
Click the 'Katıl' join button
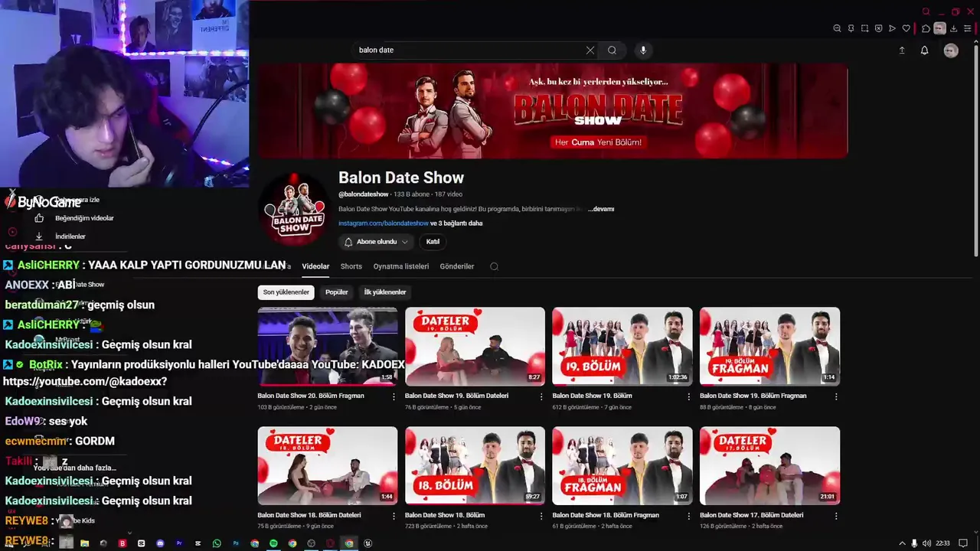point(433,242)
